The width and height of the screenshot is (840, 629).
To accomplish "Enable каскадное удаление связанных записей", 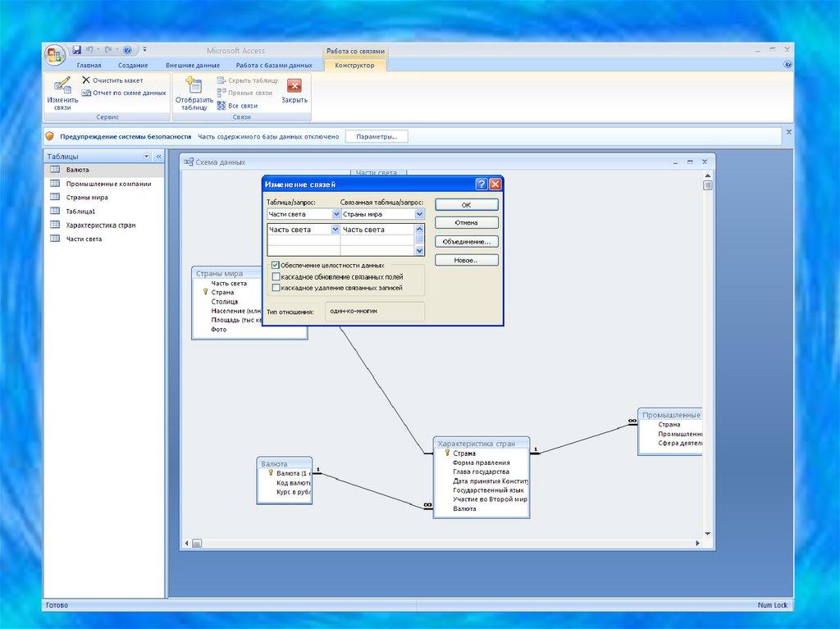I will [276, 288].
